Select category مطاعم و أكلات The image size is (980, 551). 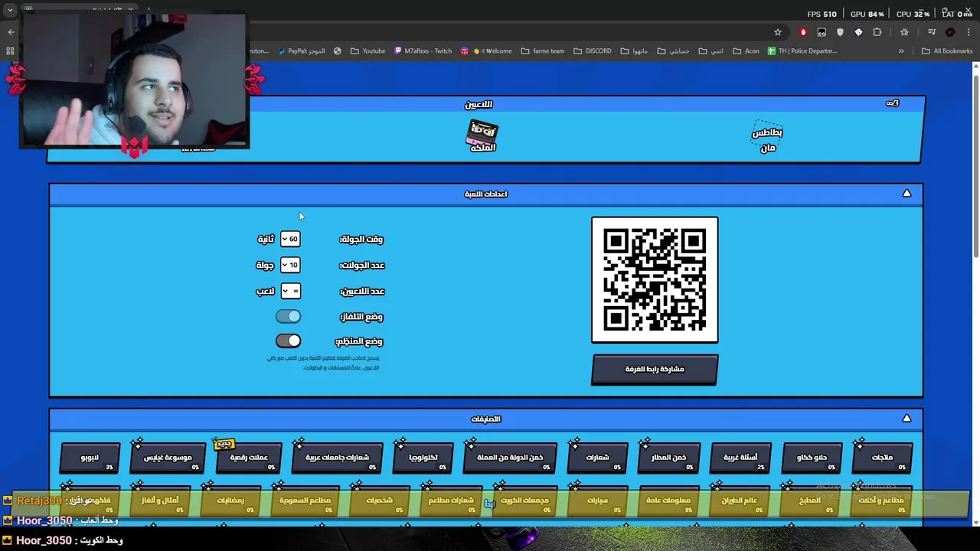pyautogui.click(x=881, y=500)
